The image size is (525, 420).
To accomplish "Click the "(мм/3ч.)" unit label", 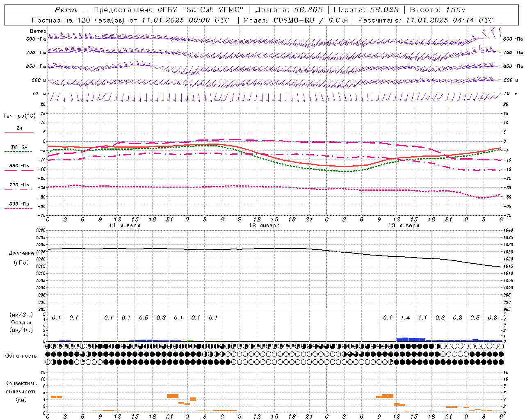I will coord(21,315).
